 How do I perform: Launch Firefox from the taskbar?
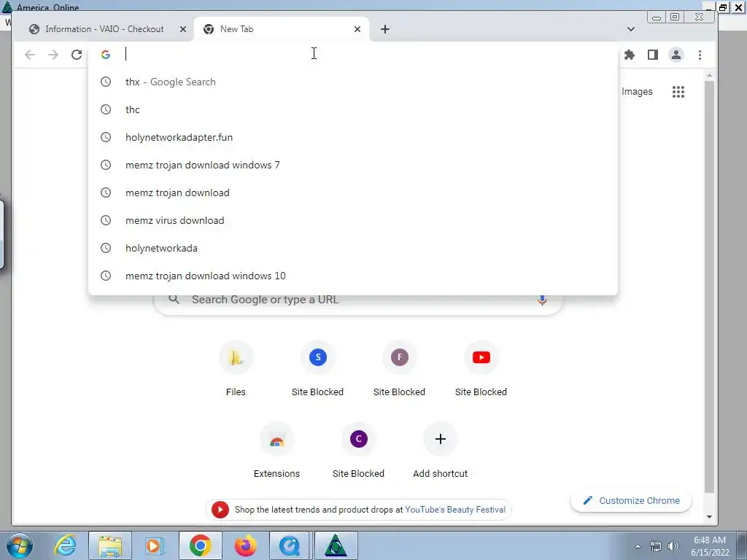245,545
